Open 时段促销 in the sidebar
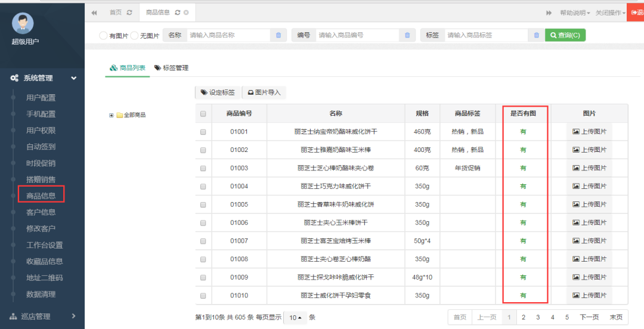 pyautogui.click(x=41, y=163)
